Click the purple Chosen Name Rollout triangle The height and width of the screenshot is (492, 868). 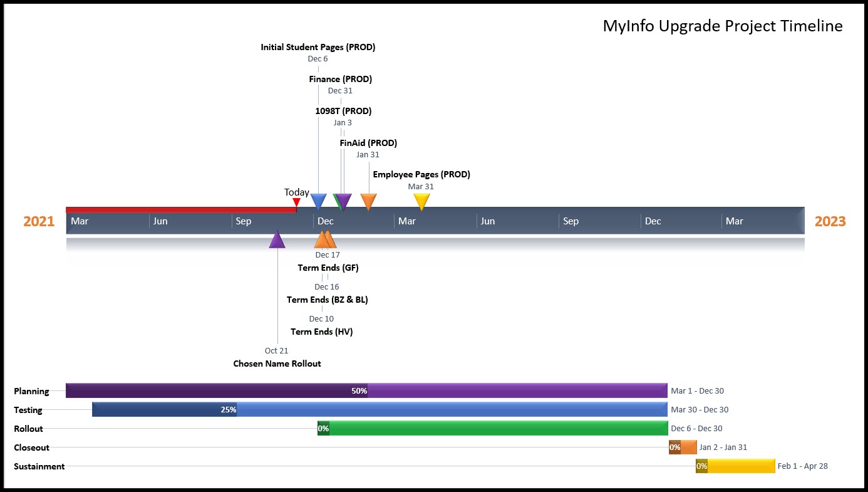click(x=277, y=239)
